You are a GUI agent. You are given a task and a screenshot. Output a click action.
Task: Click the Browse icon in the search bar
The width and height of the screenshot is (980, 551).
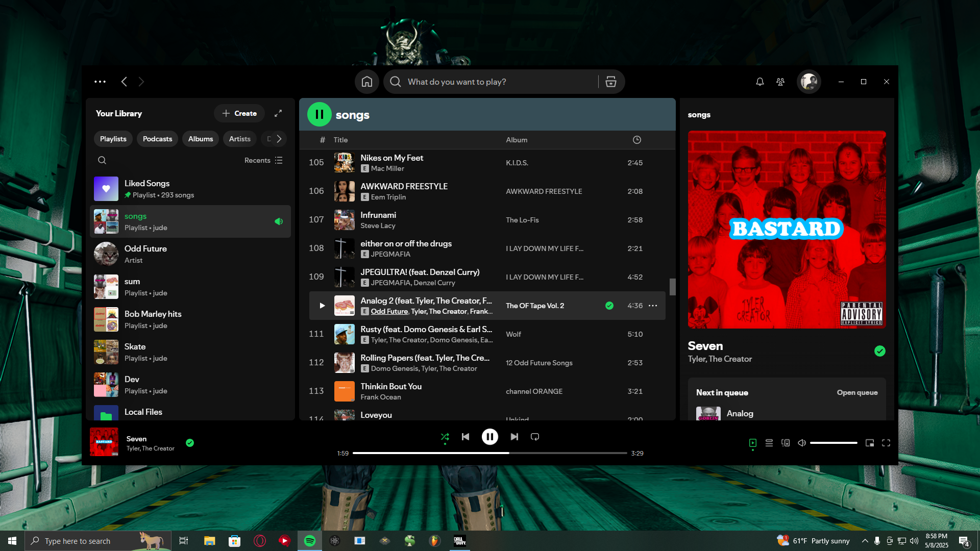pyautogui.click(x=610, y=82)
